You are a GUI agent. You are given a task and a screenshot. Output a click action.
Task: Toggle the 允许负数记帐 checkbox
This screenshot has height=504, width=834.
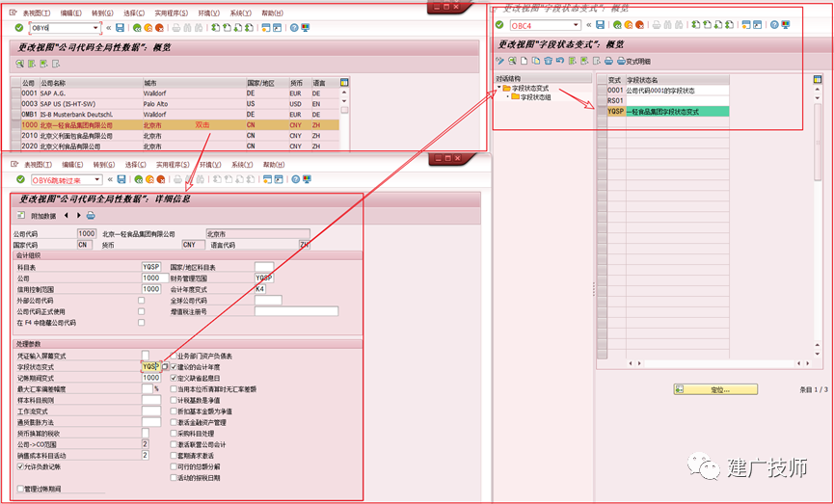click(20, 466)
